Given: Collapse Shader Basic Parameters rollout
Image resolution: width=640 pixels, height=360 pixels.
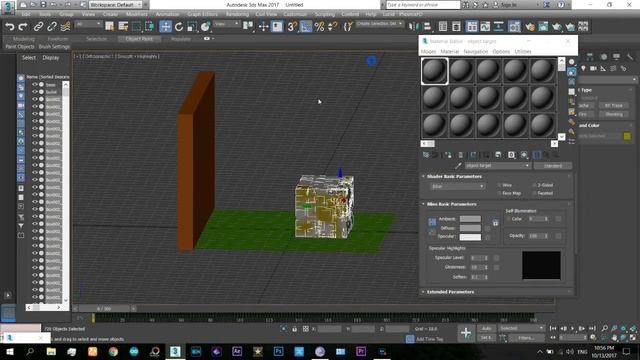Looking at the screenshot, I should click(454, 177).
